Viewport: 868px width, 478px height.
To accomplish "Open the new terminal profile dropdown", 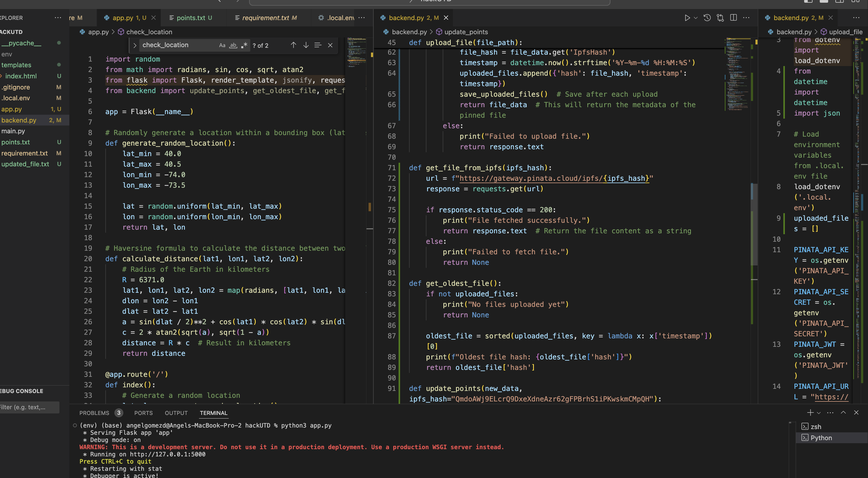I will click(x=819, y=413).
